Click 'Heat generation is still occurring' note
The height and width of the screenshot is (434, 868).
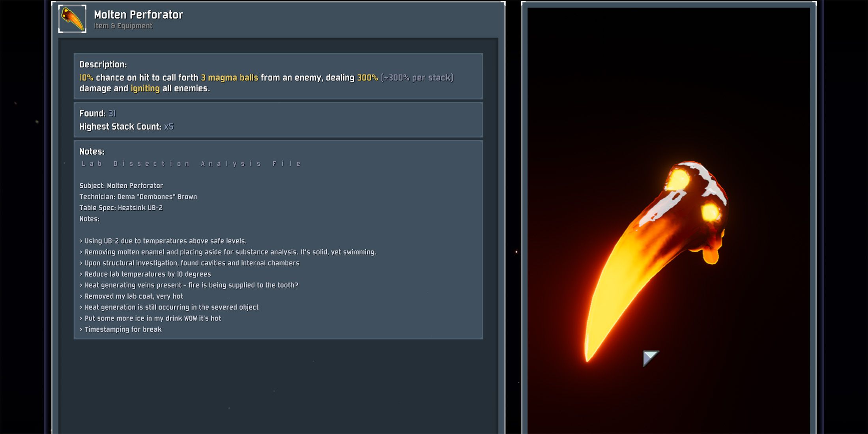coord(169,307)
